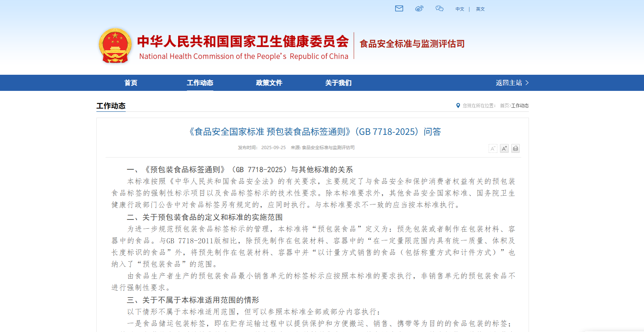Decrease font size with A- icon
Viewport: 644px width, 332px height.
[493, 148]
